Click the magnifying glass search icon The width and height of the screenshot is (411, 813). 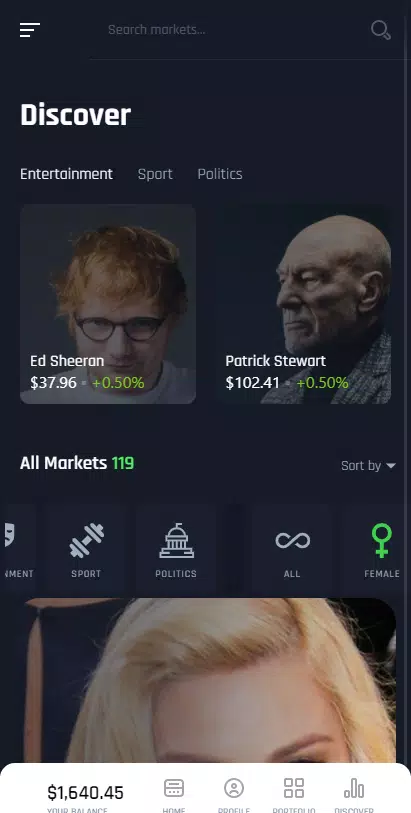pos(380,30)
